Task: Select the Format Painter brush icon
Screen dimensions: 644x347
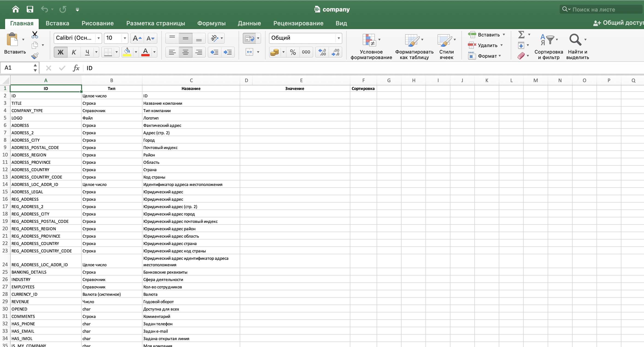Action: tap(35, 56)
